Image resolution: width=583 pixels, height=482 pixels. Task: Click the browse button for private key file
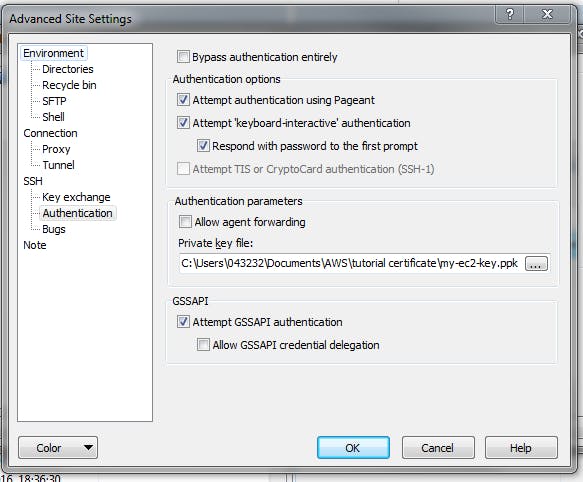click(x=536, y=264)
